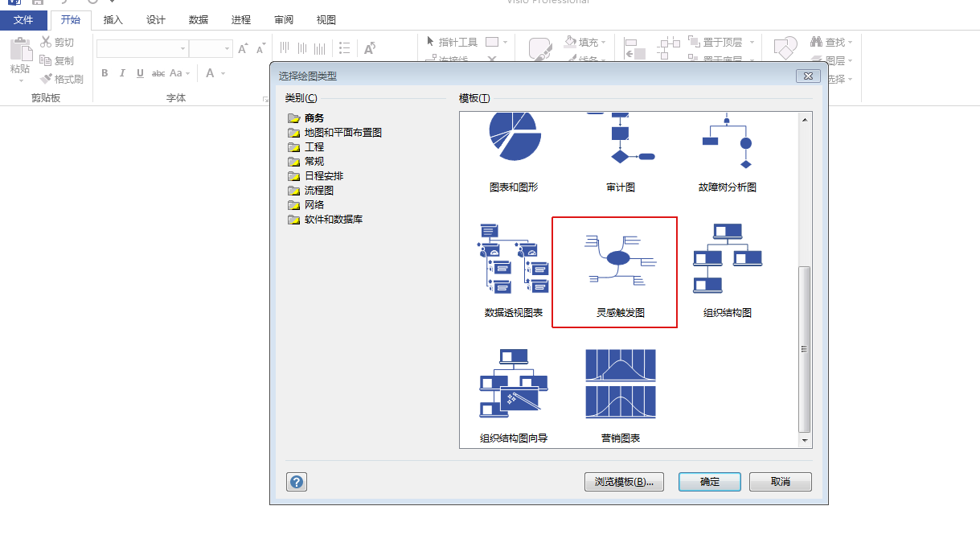Switch to the 开始 ribbon tab
980x543 pixels.
[x=71, y=20]
